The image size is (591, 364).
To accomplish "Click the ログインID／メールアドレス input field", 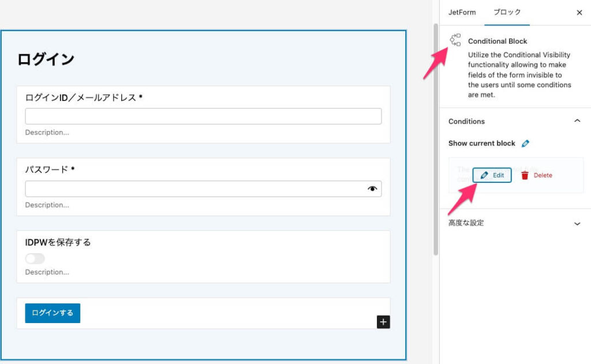I will [x=203, y=117].
